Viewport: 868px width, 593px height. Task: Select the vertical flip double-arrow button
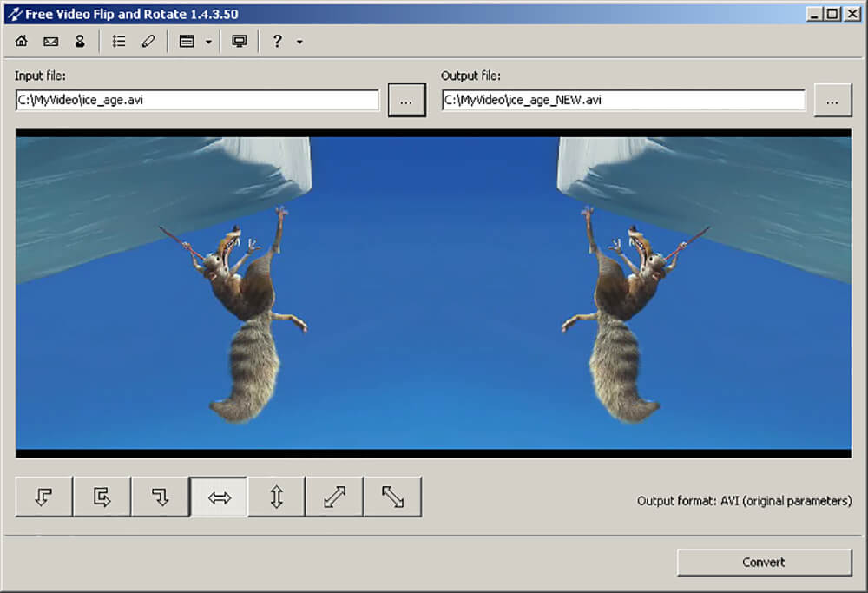click(x=277, y=497)
